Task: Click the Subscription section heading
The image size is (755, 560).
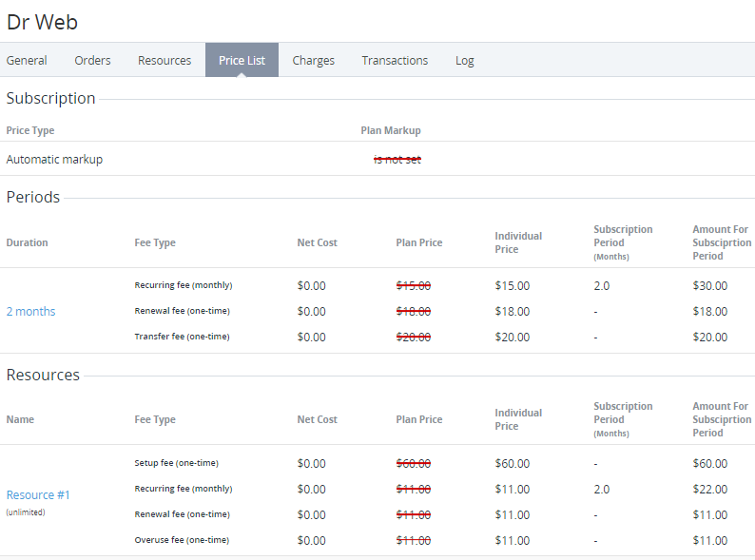Action: click(50, 99)
